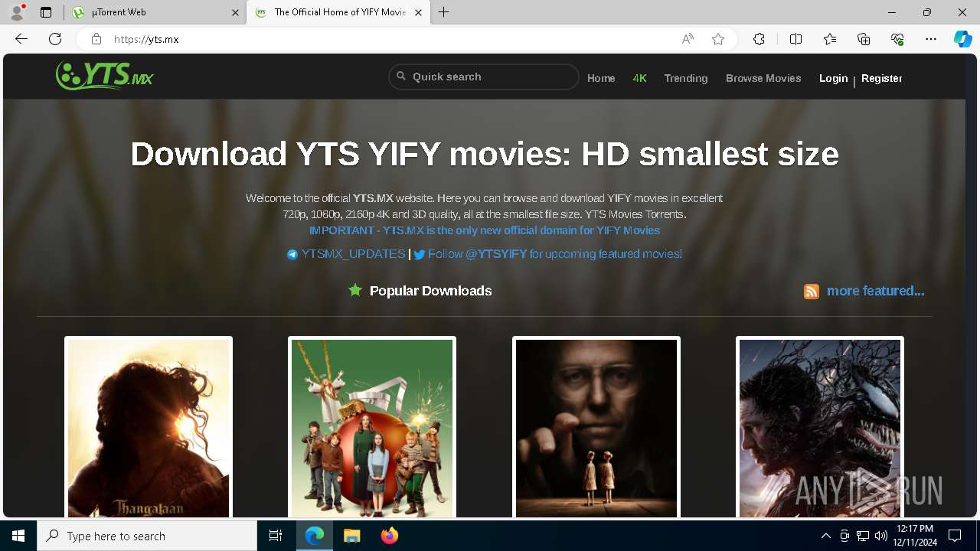Screen dimensions: 980x551
Task: Select The Official Home of YIFY tab
Action: coord(338,12)
